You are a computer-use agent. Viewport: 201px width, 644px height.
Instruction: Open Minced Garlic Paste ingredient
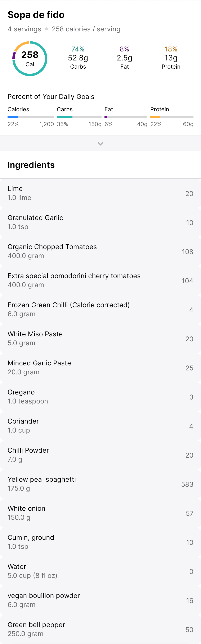100,367
